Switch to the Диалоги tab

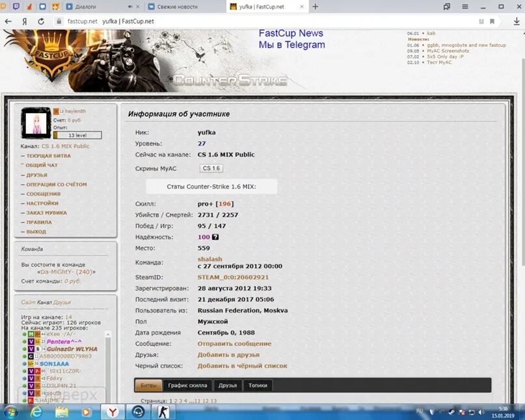[x=85, y=7]
